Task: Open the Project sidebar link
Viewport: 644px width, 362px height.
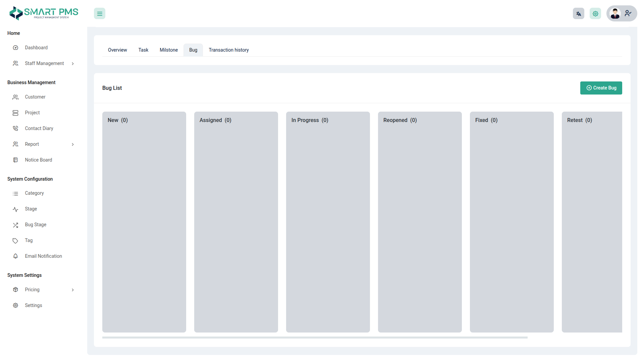Action: click(32, 113)
